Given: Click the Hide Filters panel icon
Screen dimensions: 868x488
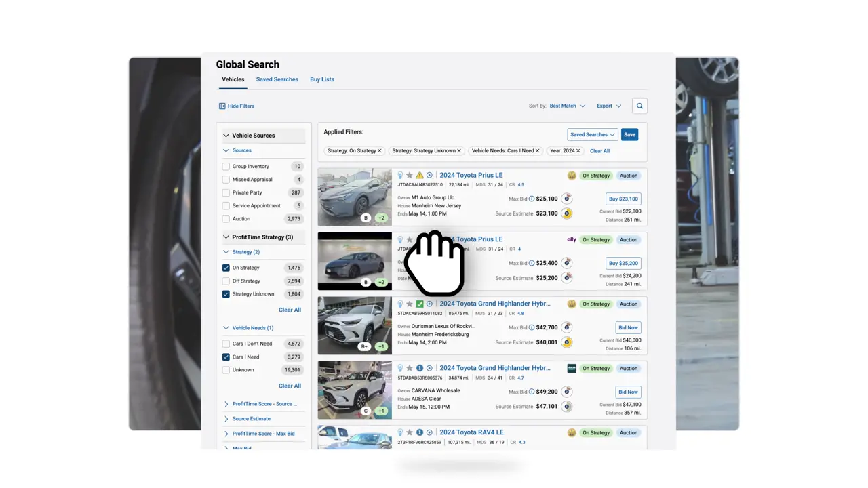Looking at the screenshot, I should tap(222, 106).
